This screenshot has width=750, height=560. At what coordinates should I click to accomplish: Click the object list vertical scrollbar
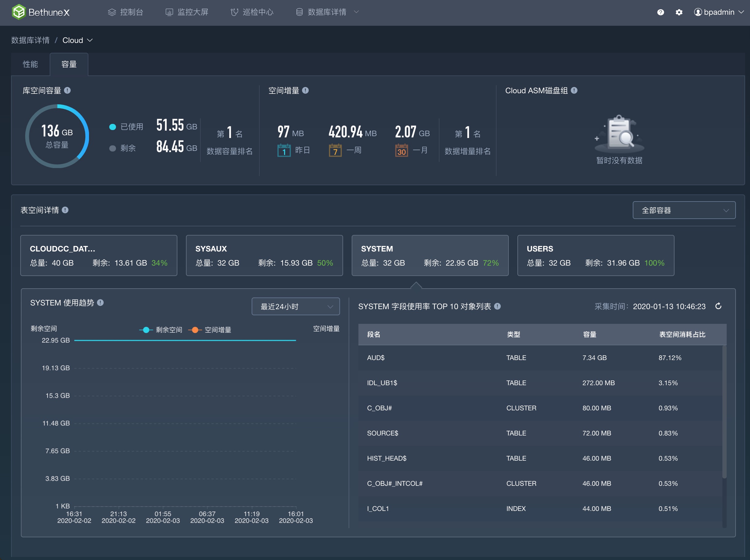pyautogui.click(x=724, y=412)
